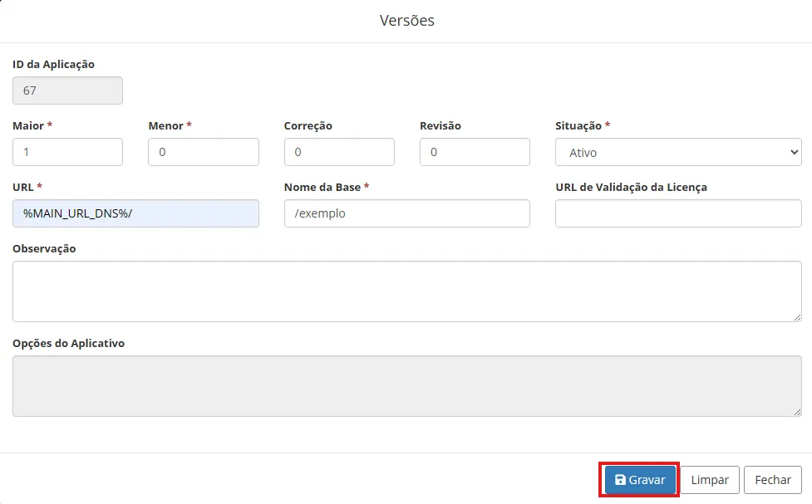Image resolution: width=812 pixels, height=504 pixels.
Task: Grab the Observação textarea resize handle
Action: tap(797, 317)
